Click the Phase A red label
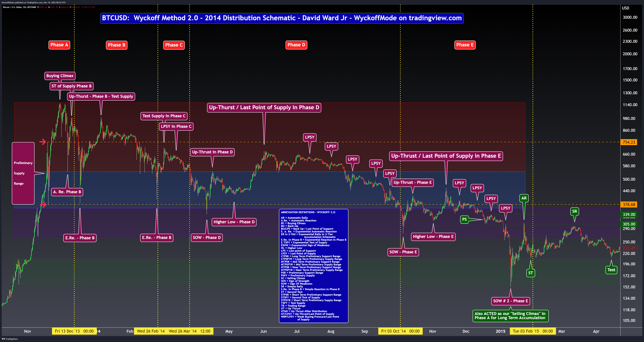This screenshot has height=342, width=644. 59,45
